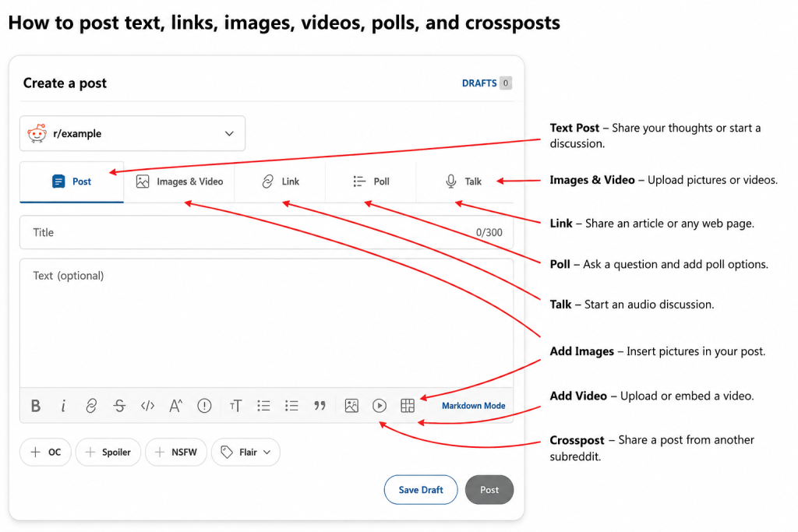The image size is (798, 532).
Task: Insert a quote block
Action: click(320, 405)
